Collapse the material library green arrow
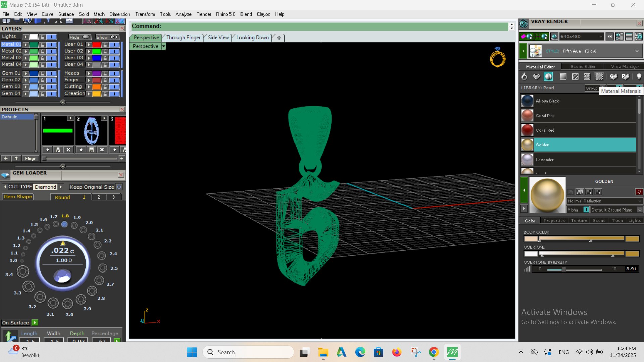The height and width of the screenshot is (362, 644). [524, 190]
